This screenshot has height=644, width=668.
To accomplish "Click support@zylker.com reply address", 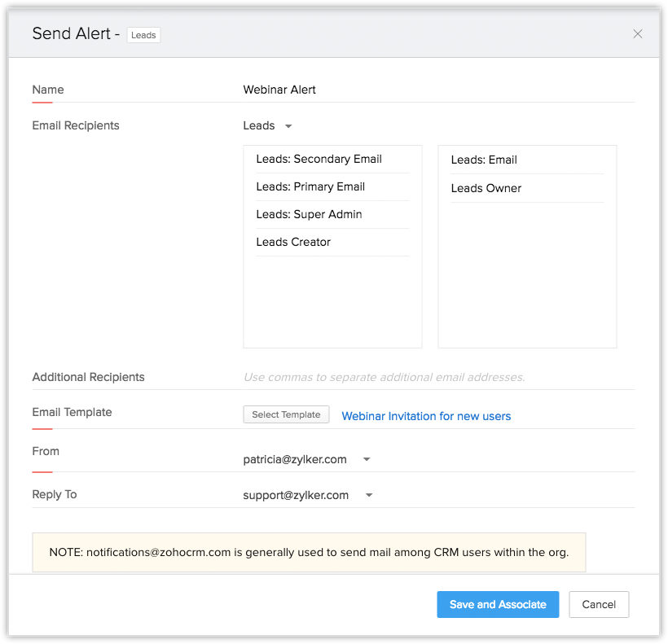I will (296, 496).
